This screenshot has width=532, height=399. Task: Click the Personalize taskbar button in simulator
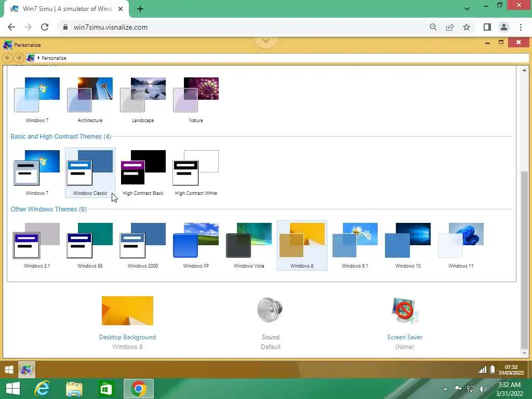pos(26,369)
